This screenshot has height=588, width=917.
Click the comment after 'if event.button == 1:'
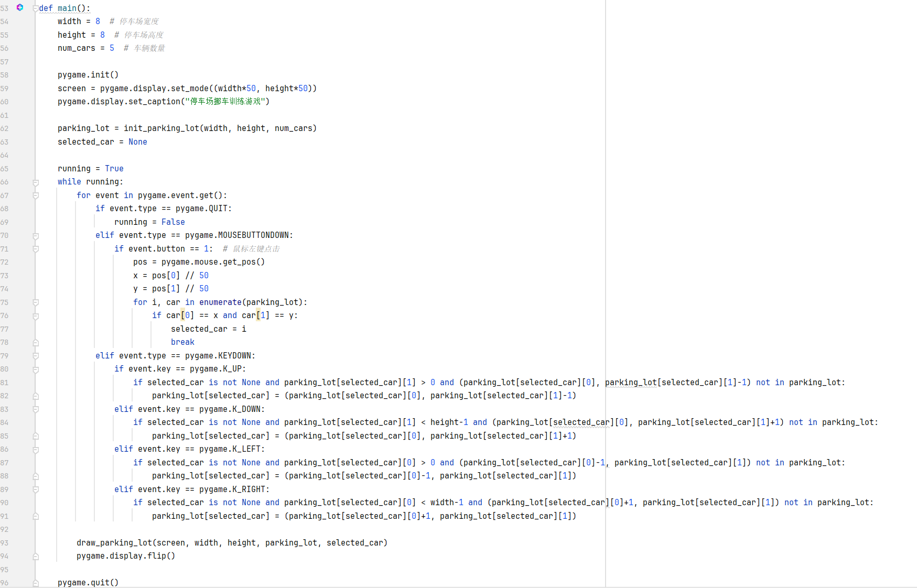coord(251,249)
